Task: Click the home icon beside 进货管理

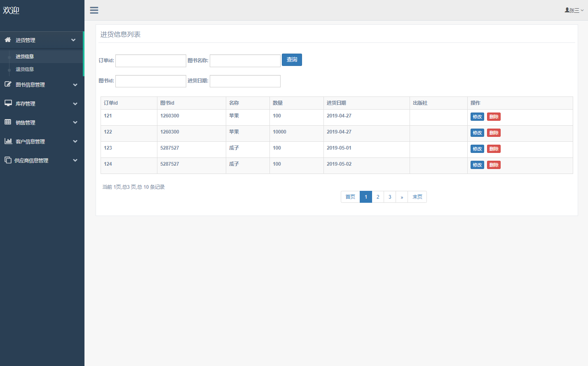Action: pyautogui.click(x=8, y=40)
